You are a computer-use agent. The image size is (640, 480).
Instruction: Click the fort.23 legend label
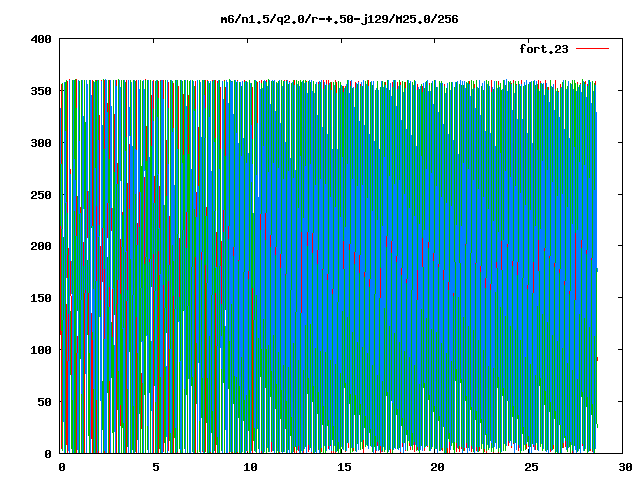[544, 49]
